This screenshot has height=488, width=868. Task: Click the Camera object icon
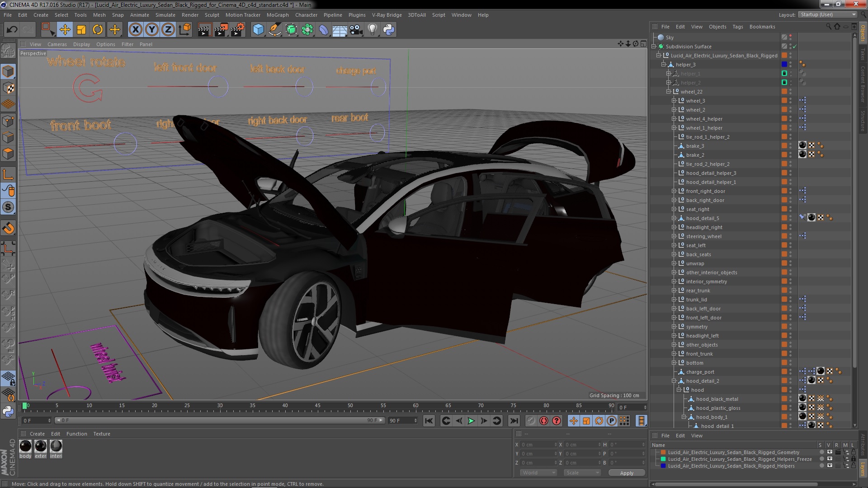click(356, 30)
